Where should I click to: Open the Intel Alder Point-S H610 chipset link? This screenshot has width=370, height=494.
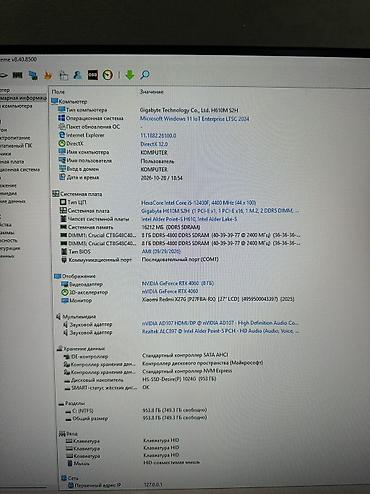tap(189, 219)
